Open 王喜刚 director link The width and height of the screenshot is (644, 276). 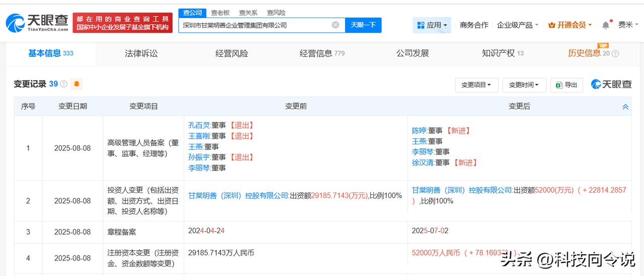(199, 136)
